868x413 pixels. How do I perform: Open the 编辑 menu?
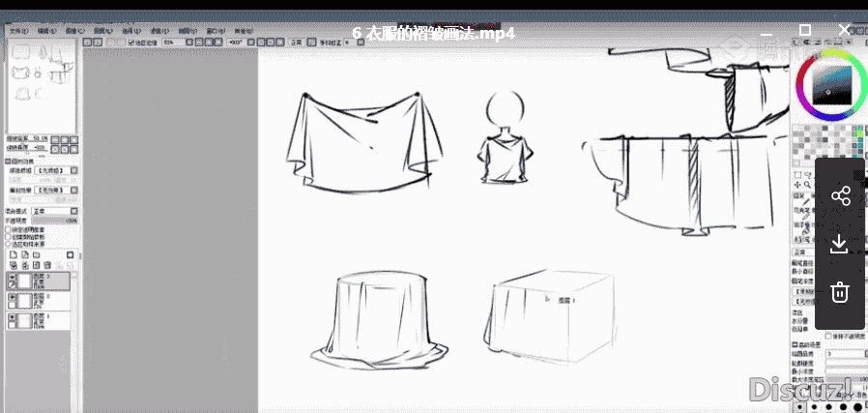47,31
